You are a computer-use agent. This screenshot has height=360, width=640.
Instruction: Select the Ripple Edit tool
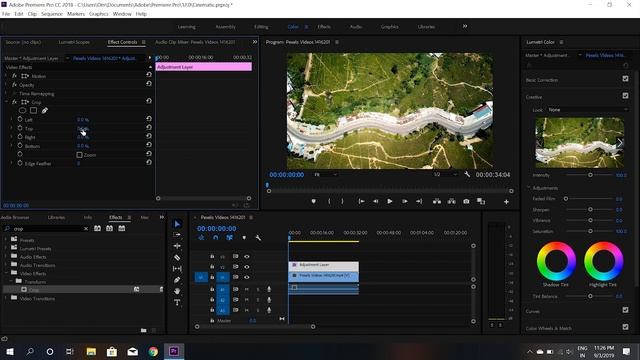(x=177, y=246)
